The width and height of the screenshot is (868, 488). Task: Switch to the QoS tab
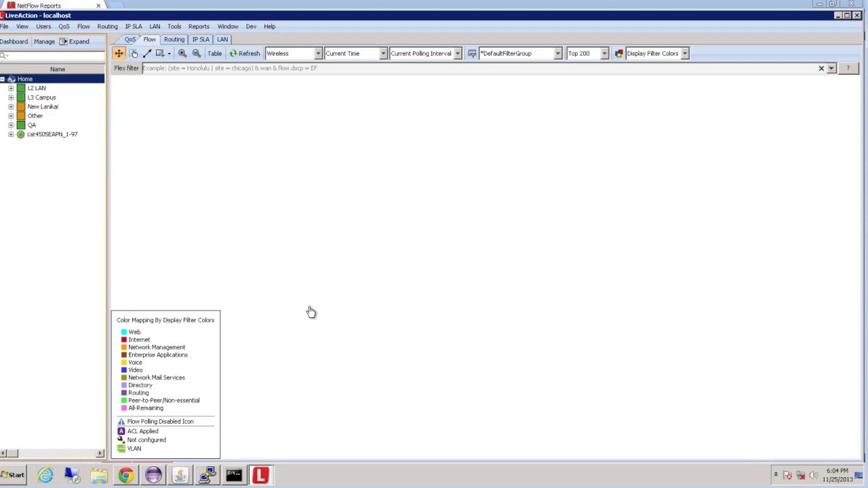[x=130, y=39]
